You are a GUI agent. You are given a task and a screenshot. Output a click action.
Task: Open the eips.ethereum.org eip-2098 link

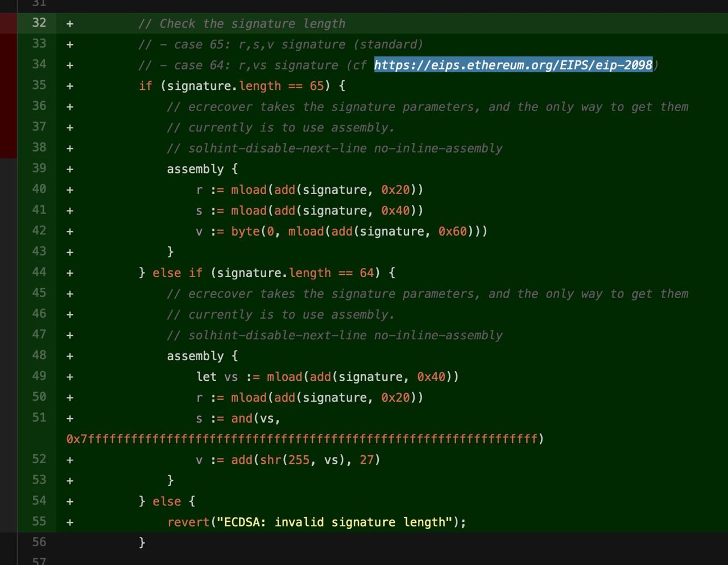pos(513,65)
